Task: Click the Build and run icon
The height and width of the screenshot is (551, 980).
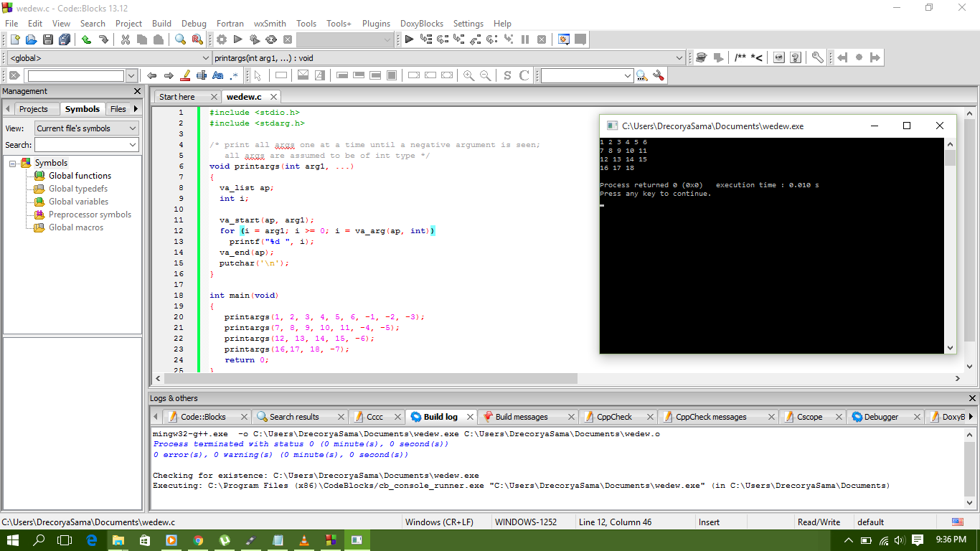Action: (255, 39)
